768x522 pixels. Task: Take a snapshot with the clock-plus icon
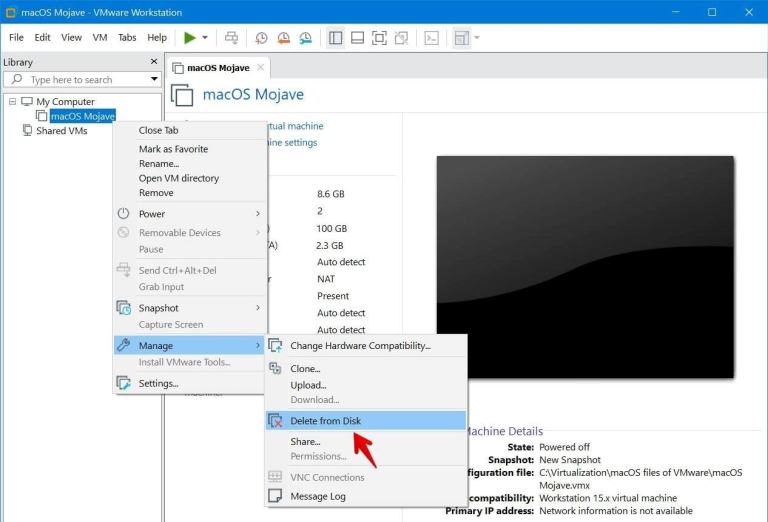click(261, 38)
